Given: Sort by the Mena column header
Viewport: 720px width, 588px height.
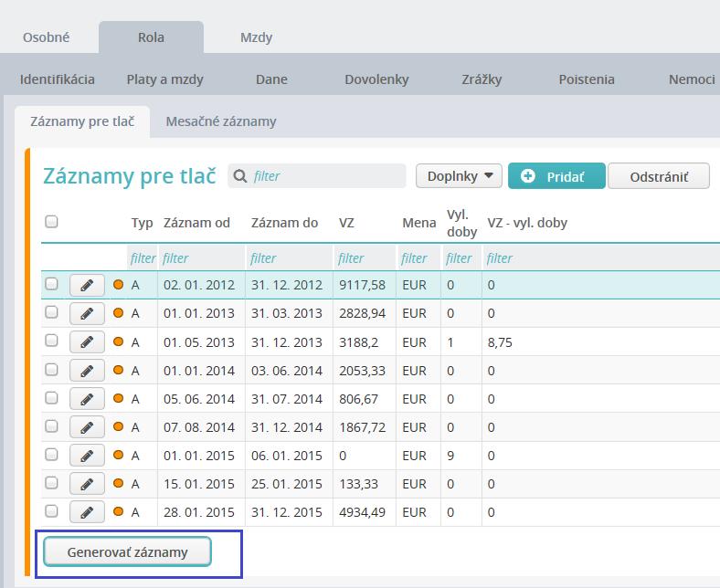Looking at the screenshot, I should (x=418, y=223).
